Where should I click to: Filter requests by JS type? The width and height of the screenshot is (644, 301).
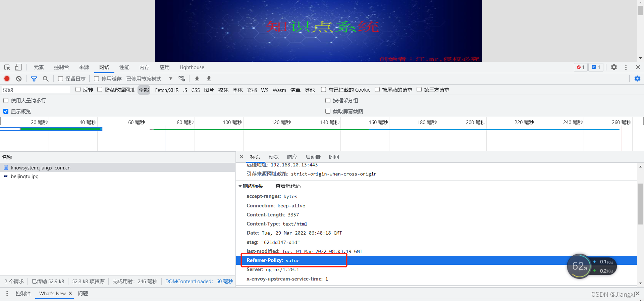coord(185,90)
